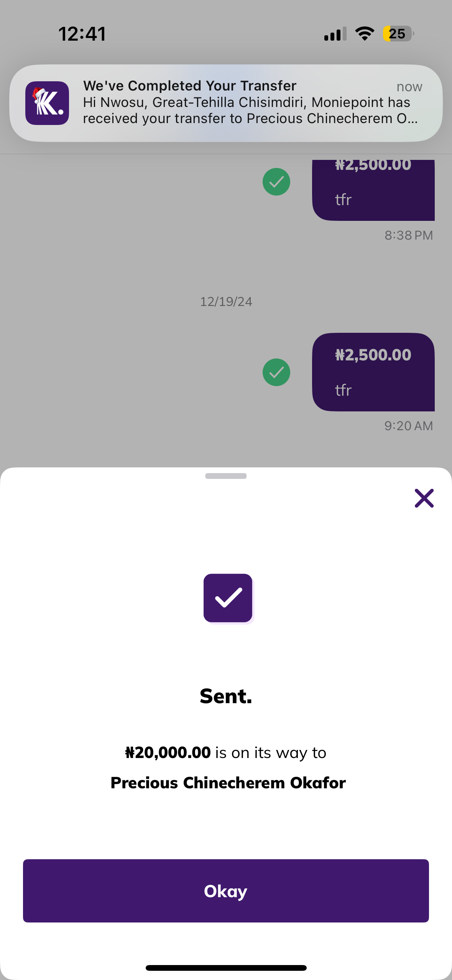Tap the home indicator bar

click(x=226, y=968)
